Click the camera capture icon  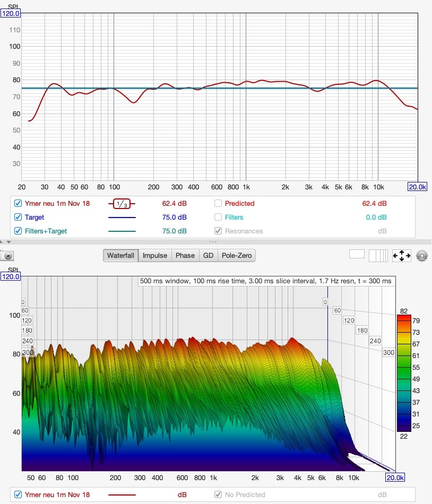(7, 256)
